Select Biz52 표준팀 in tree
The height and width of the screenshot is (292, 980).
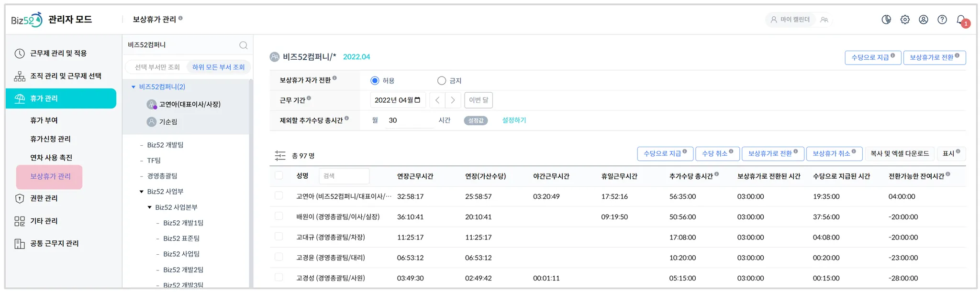tap(181, 238)
